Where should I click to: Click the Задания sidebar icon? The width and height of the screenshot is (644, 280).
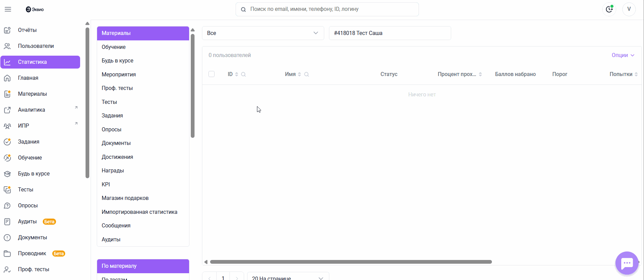(7, 142)
